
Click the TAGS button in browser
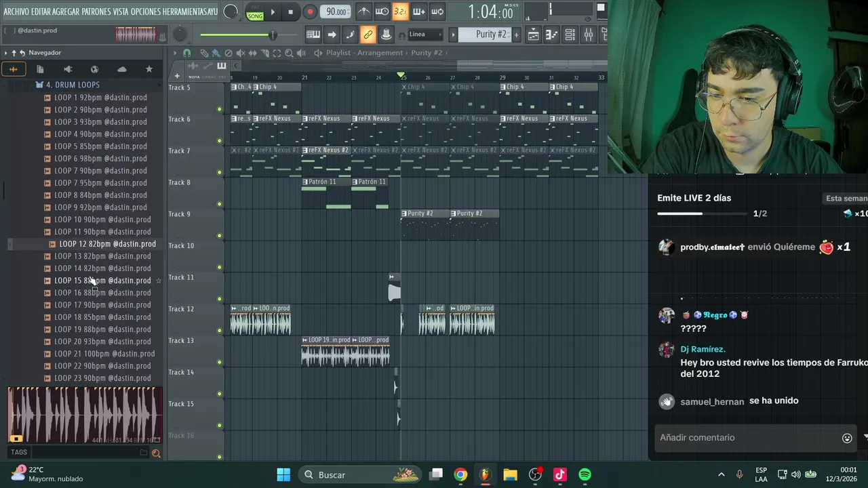coord(19,452)
